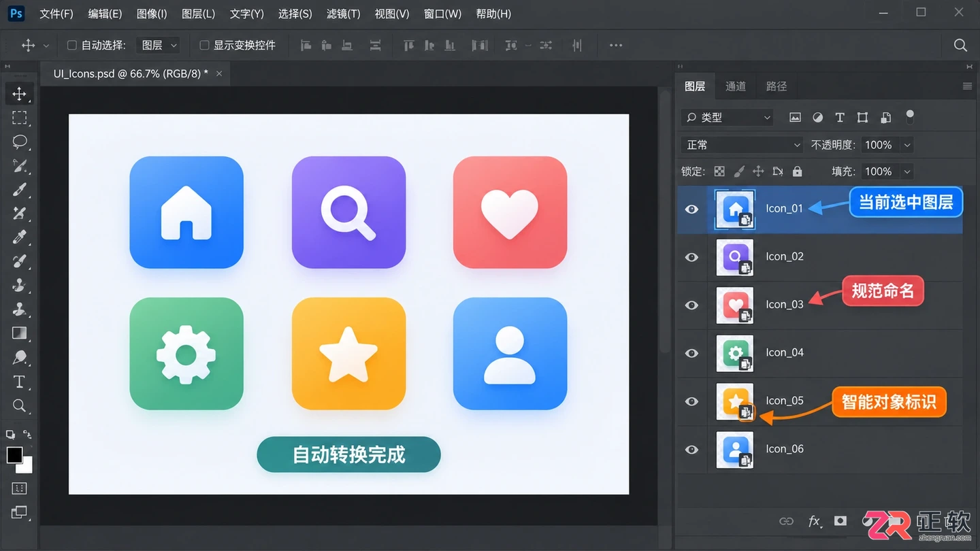Filter layers by pixel image icon
The width and height of the screenshot is (980, 551).
coord(795,118)
